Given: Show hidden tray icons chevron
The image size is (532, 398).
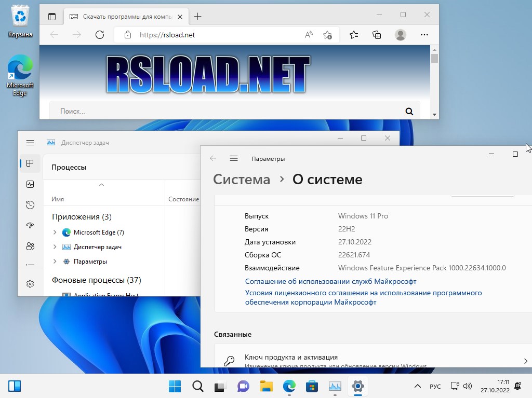Looking at the screenshot, I should tap(418, 386).
